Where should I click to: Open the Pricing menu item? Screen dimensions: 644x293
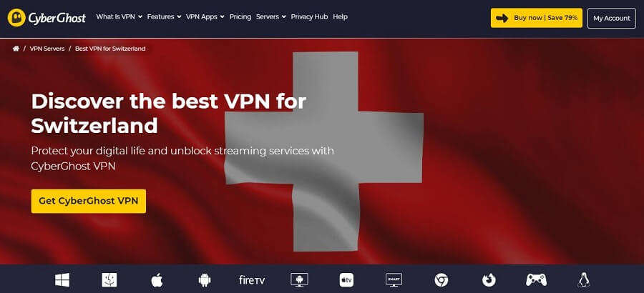tap(240, 17)
